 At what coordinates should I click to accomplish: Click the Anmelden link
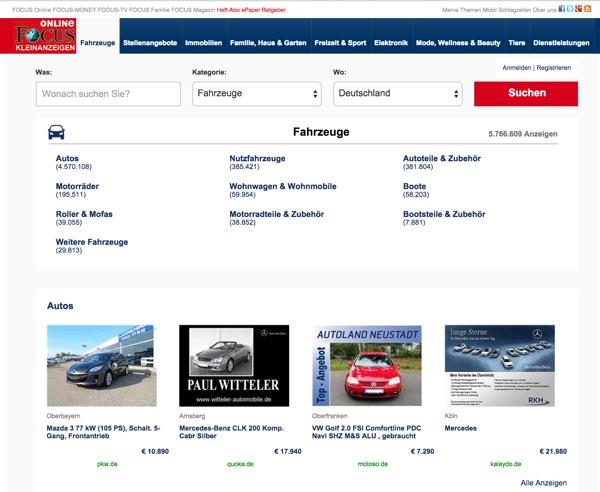(516, 68)
